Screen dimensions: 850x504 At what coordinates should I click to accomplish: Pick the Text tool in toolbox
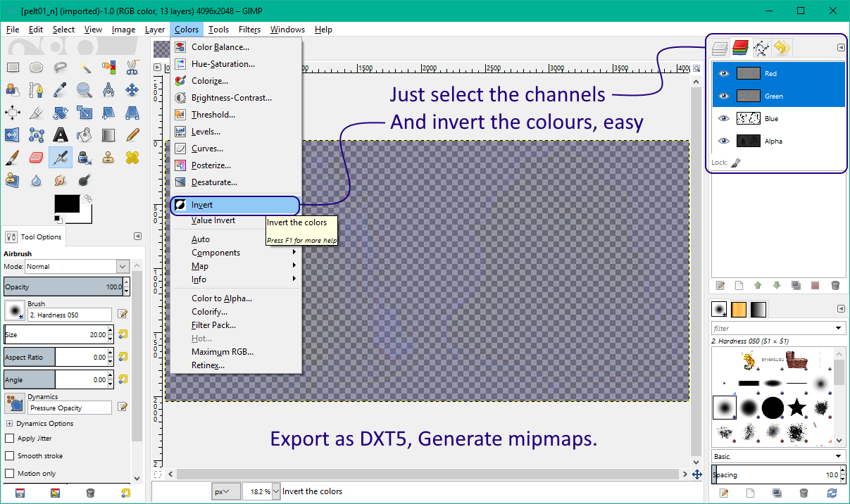(x=61, y=135)
